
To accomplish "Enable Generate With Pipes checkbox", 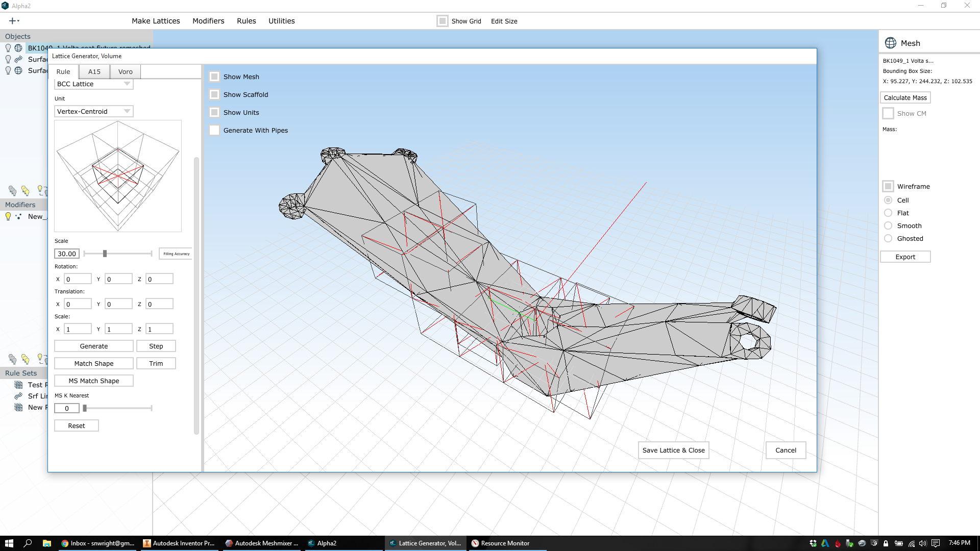I will click(214, 130).
